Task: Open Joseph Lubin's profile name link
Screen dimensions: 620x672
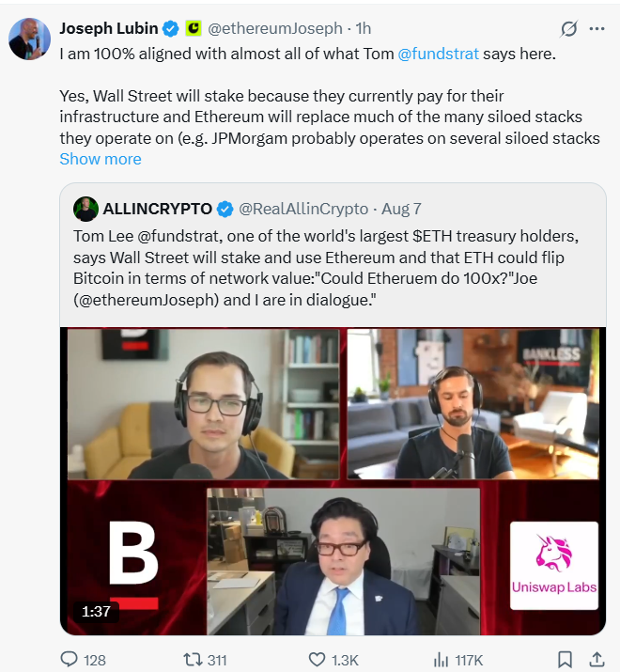Action: (109, 28)
